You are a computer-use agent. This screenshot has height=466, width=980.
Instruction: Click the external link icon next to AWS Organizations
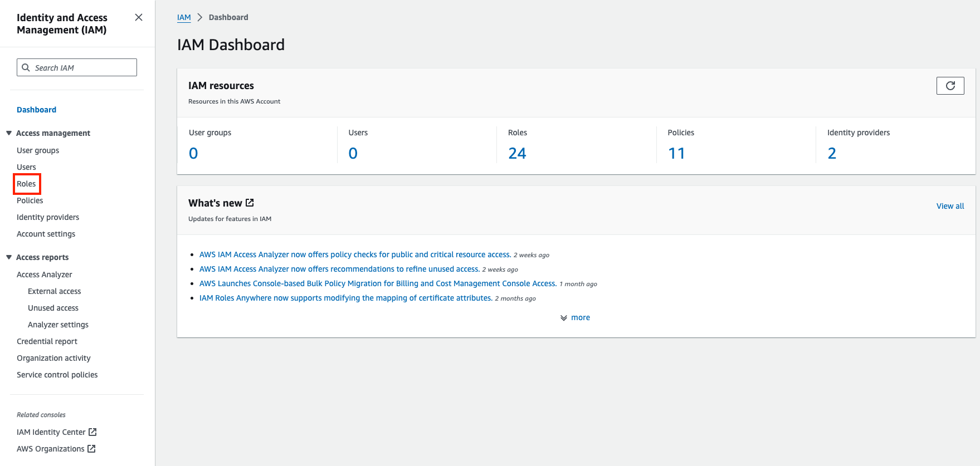pos(92,449)
